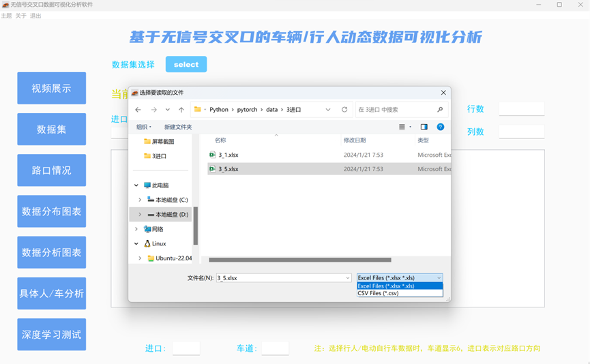The width and height of the screenshot is (590, 364).
Task: Open the 数据分析图表 page
Action: pos(52,252)
